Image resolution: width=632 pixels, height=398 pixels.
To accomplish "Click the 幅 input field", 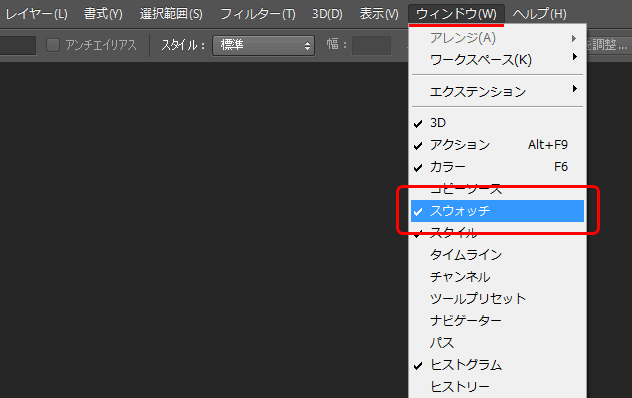I will point(371,45).
